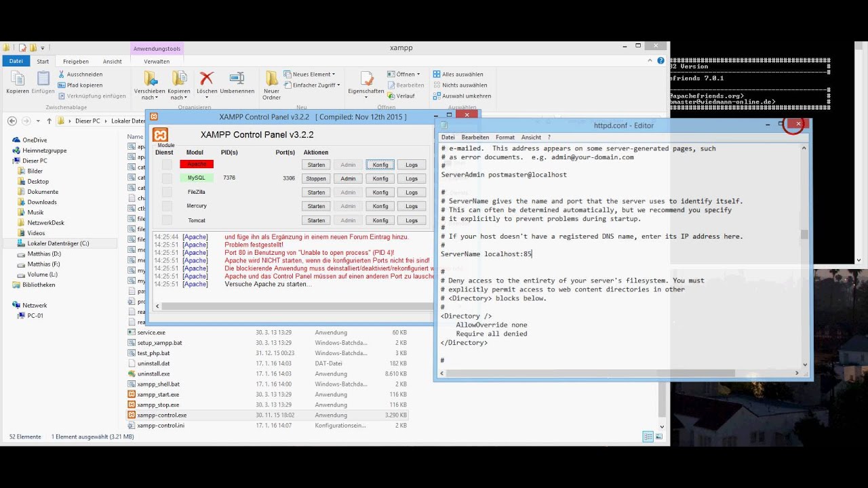Open the Datei tab in Explorer
Viewport: 868px width, 488px height.
pyautogui.click(x=16, y=61)
